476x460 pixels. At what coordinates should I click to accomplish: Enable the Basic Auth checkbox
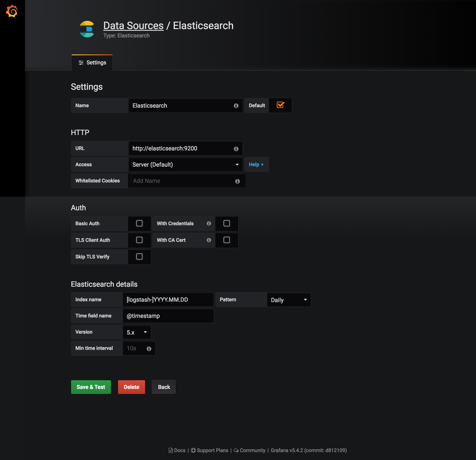point(139,223)
